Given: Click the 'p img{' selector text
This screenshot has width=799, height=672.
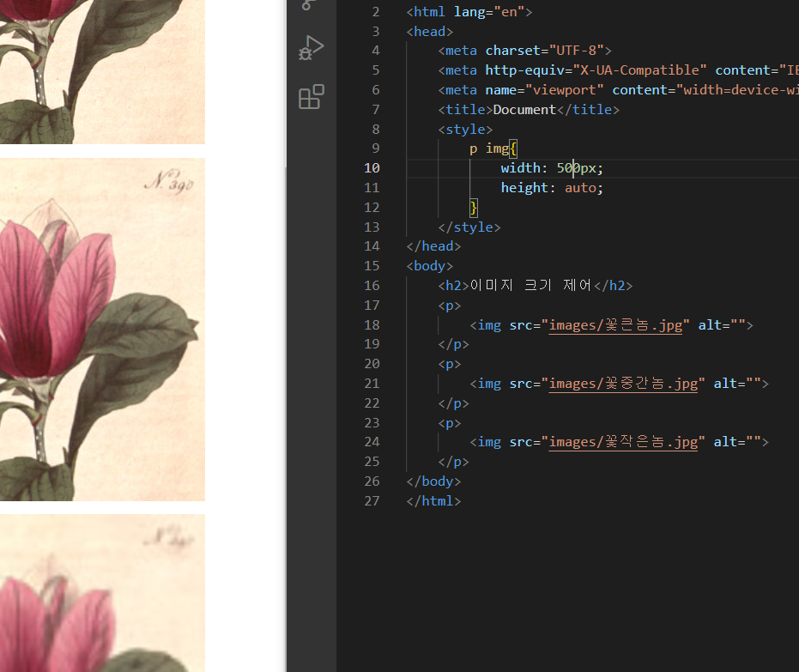Looking at the screenshot, I should [493, 148].
